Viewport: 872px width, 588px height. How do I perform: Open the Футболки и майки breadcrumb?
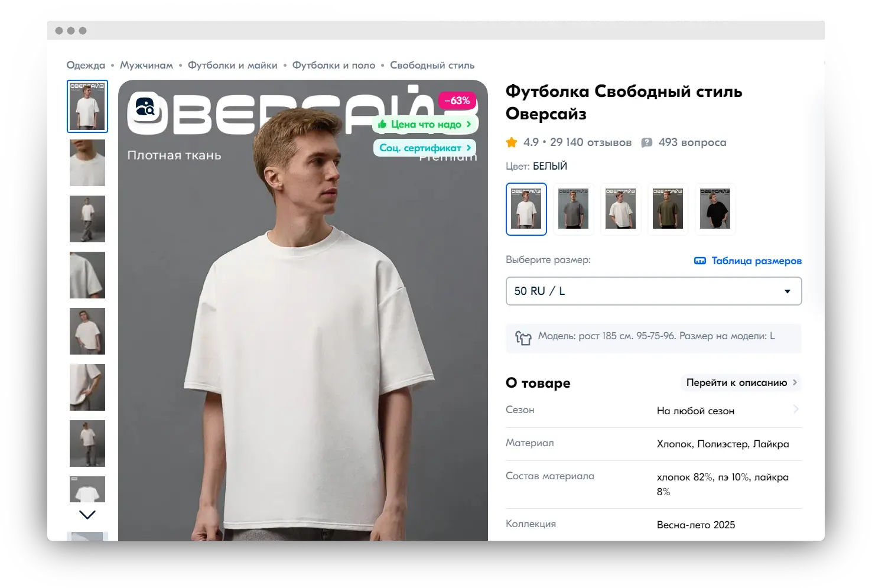tap(232, 65)
